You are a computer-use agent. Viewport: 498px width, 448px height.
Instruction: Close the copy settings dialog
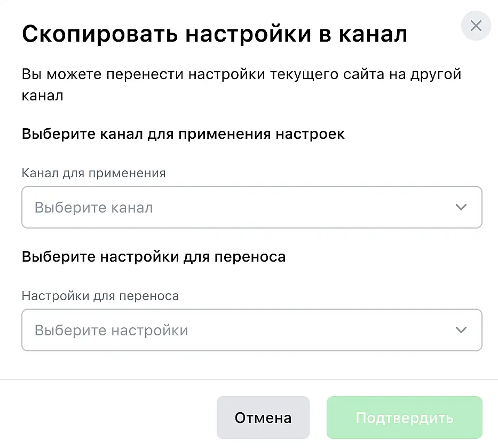476,26
